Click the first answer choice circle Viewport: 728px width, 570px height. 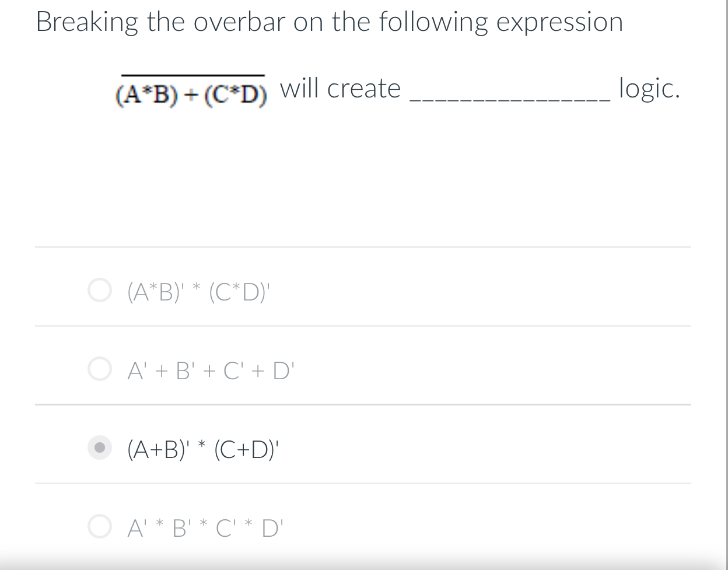(x=100, y=290)
